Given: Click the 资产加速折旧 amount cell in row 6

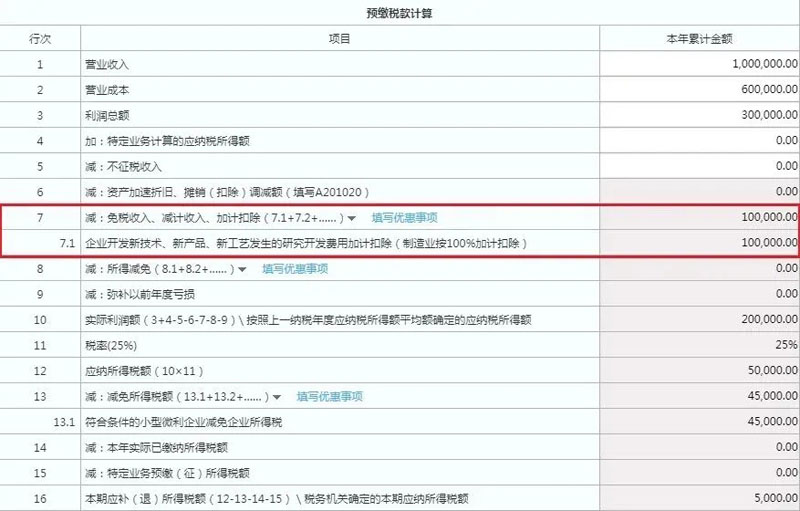Looking at the screenshot, I should click(699, 192).
